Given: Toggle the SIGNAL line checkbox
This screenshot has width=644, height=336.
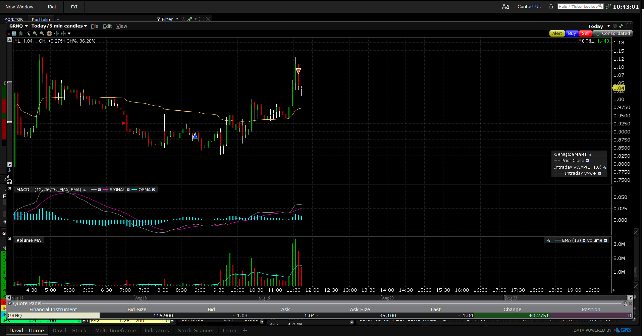Looking at the screenshot, I should tap(128, 190).
